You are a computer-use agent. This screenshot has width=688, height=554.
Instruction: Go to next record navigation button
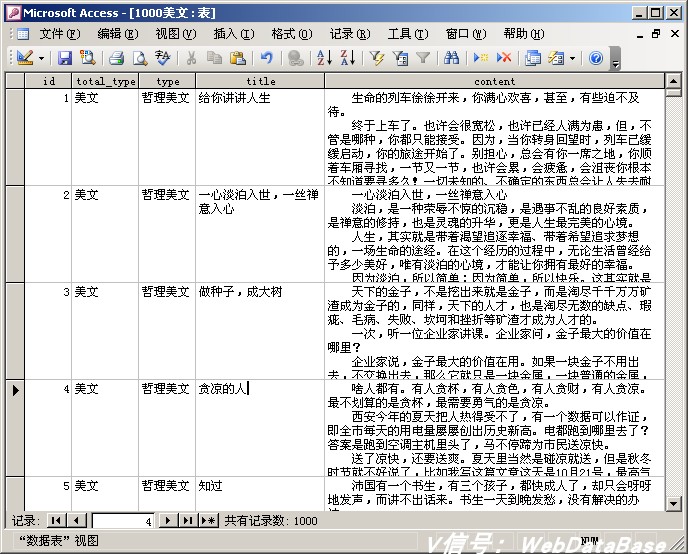tap(168, 521)
